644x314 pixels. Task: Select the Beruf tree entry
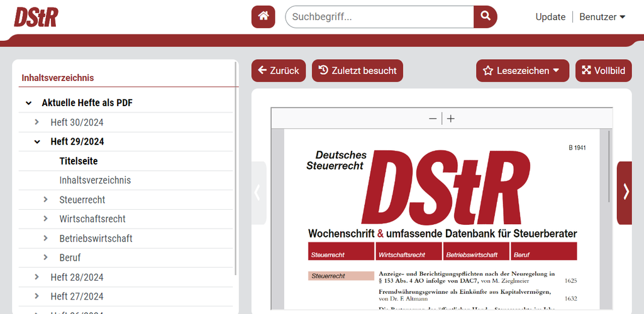[70, 257]
